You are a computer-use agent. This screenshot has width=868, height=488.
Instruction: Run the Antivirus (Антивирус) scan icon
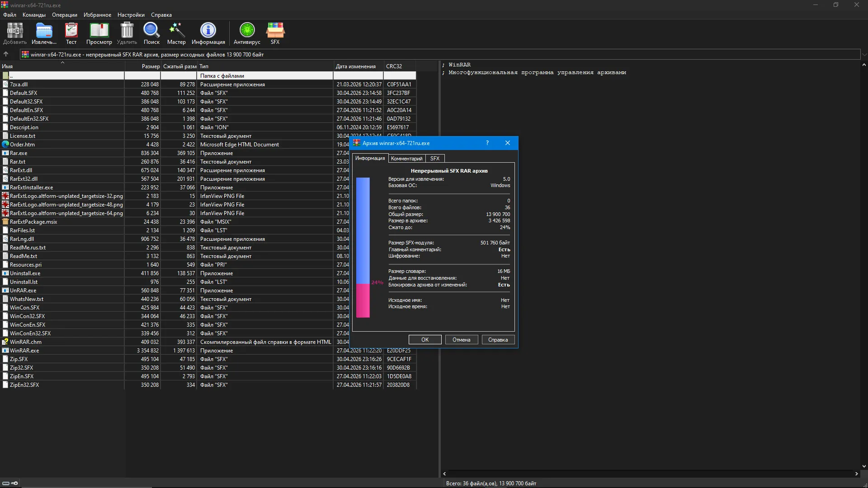[x=247, y=33]
